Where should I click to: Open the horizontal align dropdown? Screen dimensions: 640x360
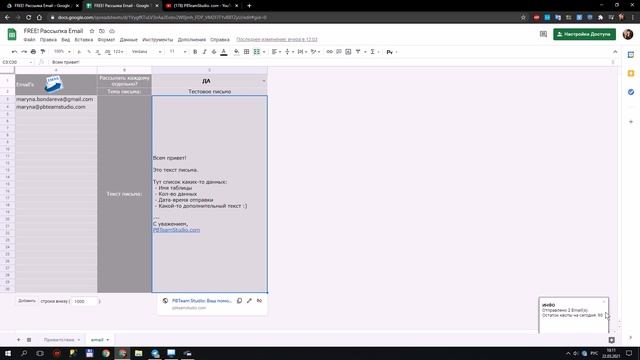click(276, 52)
